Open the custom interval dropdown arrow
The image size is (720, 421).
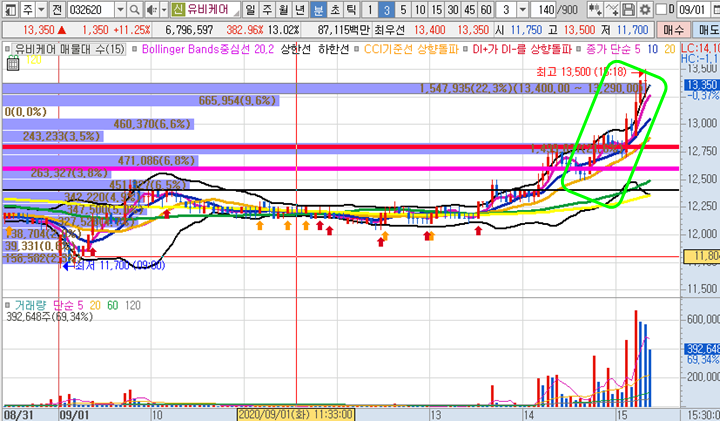tap(523, 9)
